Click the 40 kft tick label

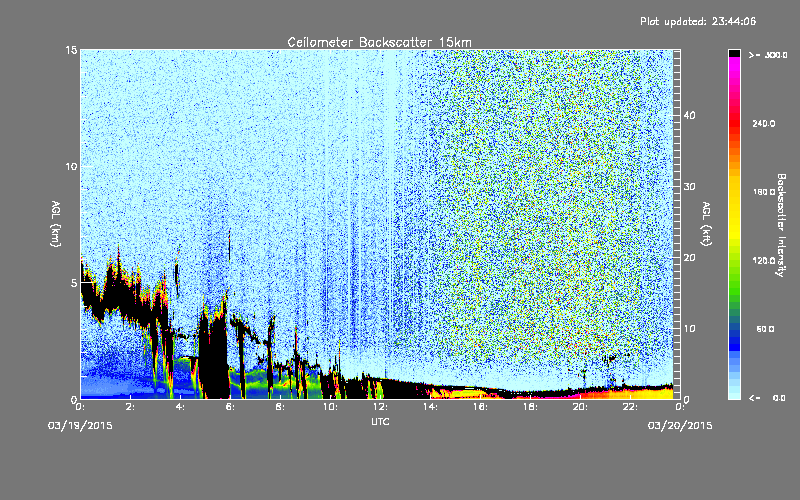[689, 115]
